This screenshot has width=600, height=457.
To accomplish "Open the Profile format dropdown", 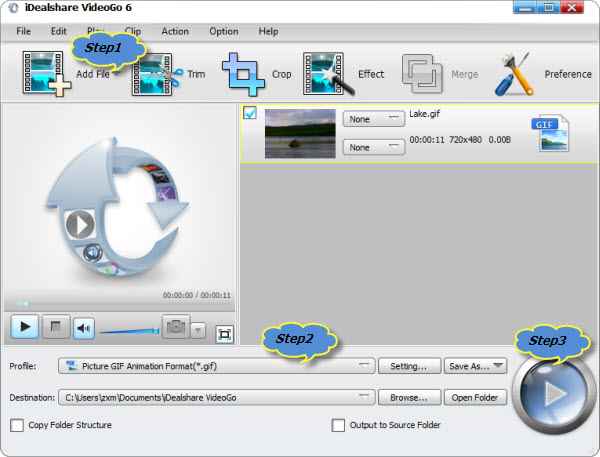I will click(x=217, y=366).
